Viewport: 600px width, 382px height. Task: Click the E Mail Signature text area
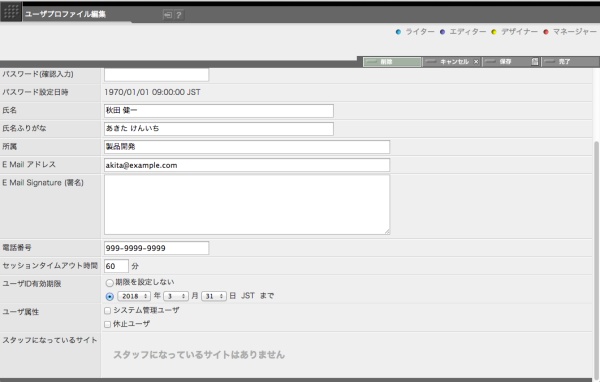coord(247,204)
